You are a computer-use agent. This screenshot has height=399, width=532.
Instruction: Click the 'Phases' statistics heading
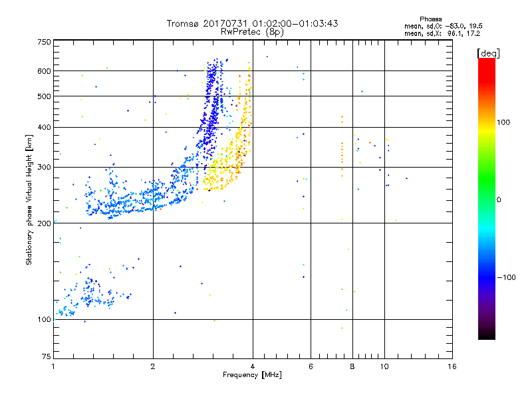430,19
